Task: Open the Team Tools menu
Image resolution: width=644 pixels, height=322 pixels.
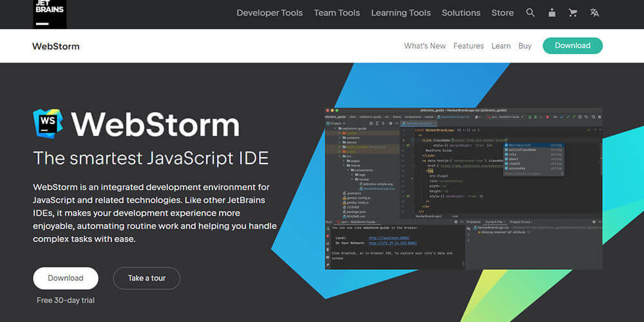Action: click(337, 13)
